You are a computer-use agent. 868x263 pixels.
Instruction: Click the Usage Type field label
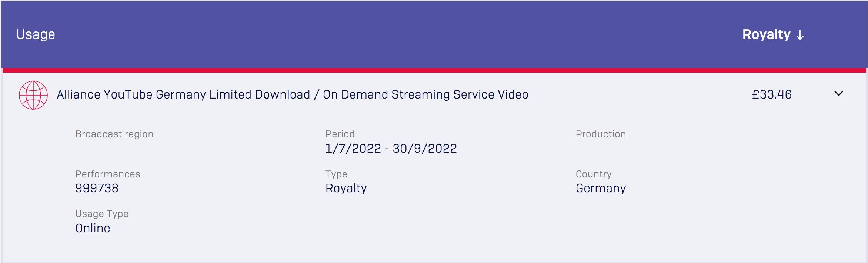101,214
